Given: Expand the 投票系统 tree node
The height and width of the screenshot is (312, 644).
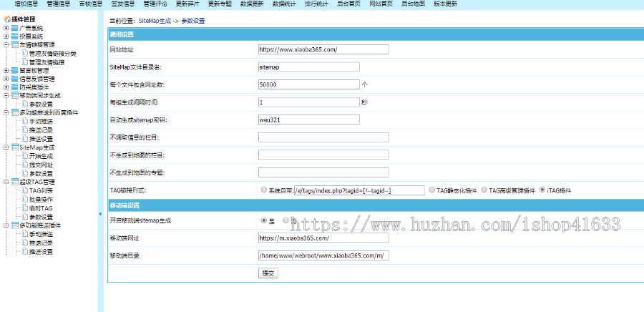Looking at the screenshot, I should [6, 36].
